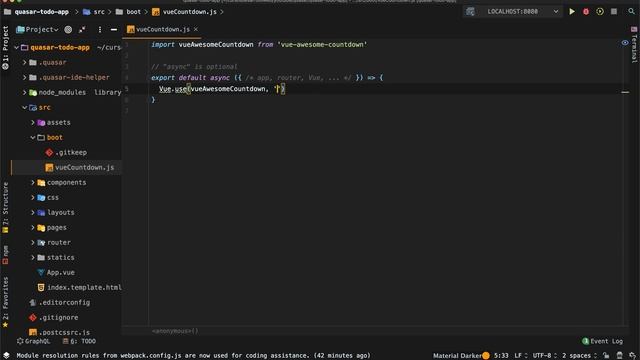Collapse all in Project panel
This screenshot has width=640, height=360.
click(82, 29)
